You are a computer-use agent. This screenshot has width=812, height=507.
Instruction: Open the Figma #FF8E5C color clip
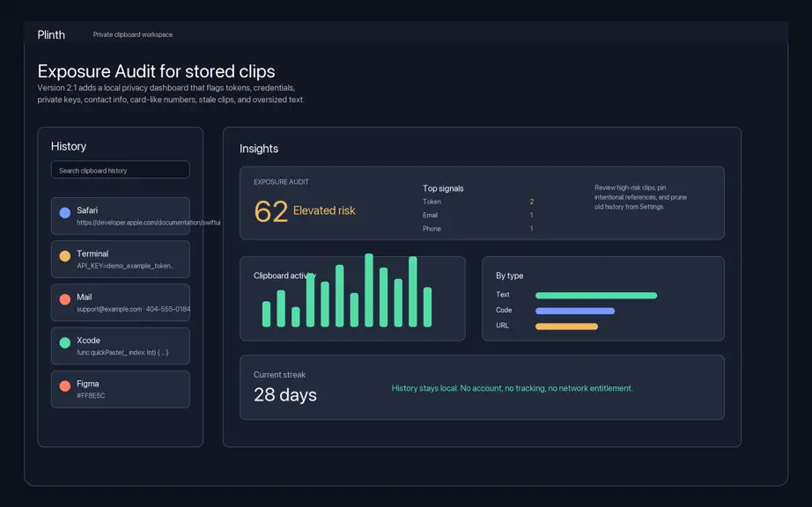(120, 390)
